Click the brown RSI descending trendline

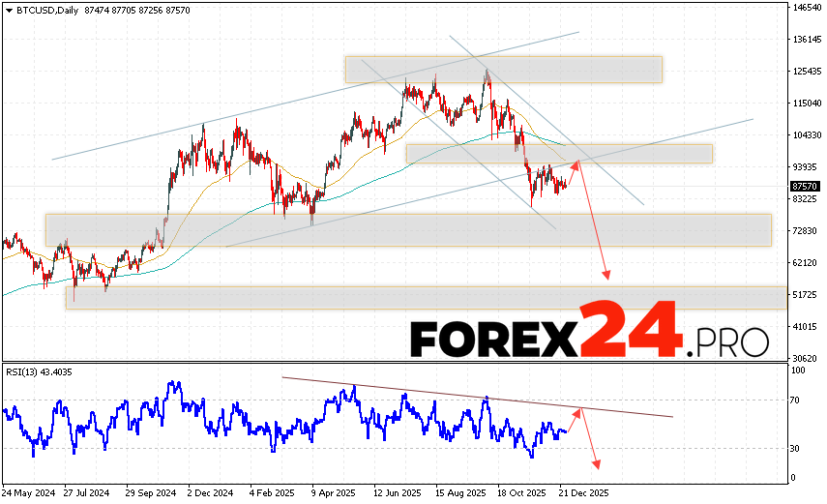(x=484, y=398)
